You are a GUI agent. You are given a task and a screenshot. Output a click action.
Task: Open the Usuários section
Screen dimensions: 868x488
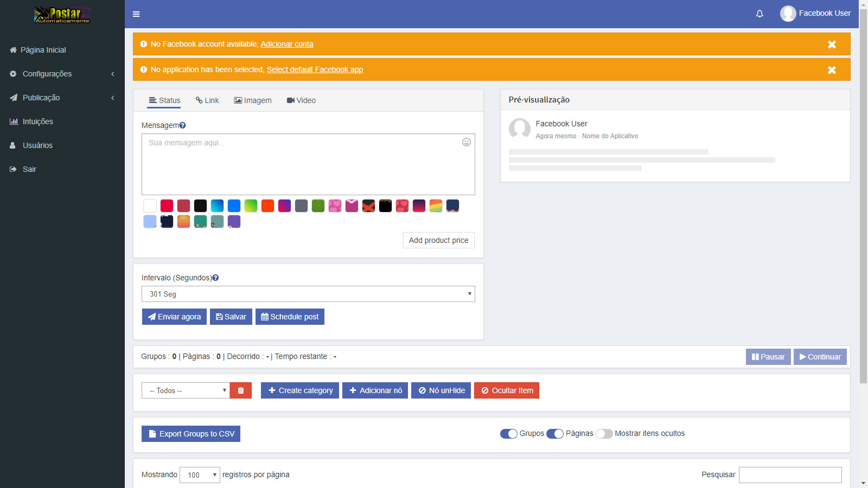37,145
